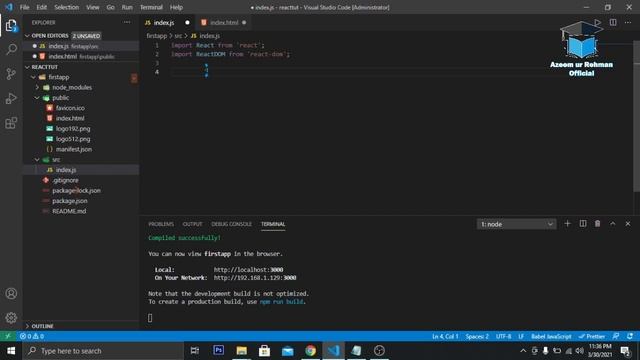Switch to the Debug Console tab

pos(231,224)
